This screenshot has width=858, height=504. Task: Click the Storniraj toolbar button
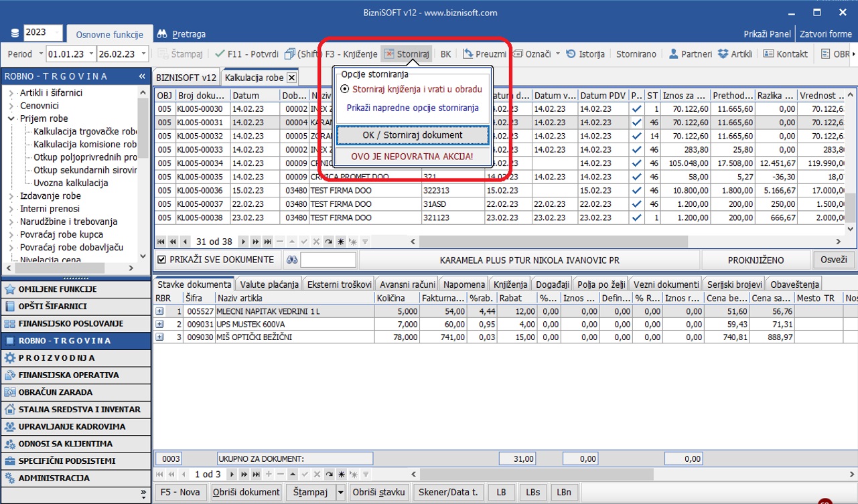pos(407,54)
